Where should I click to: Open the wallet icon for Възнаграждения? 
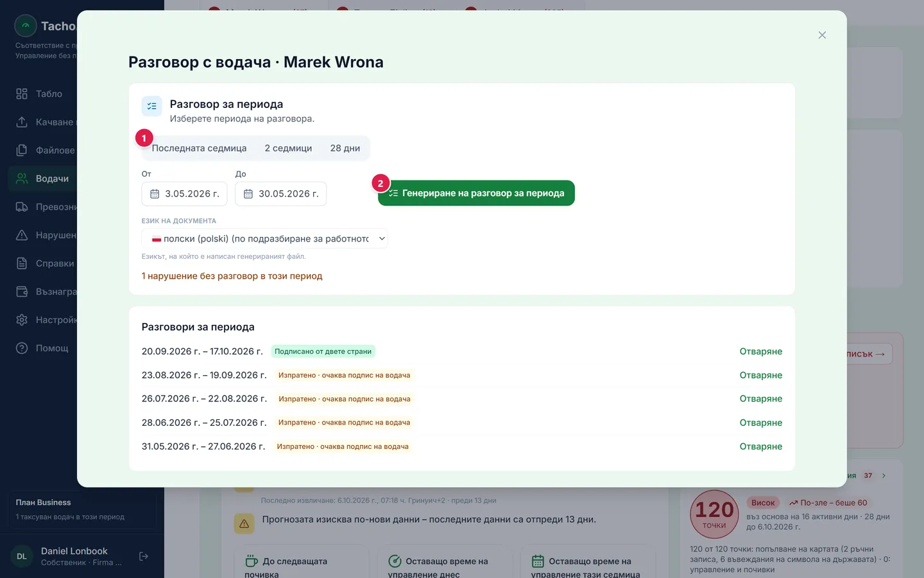pos(22,292)
